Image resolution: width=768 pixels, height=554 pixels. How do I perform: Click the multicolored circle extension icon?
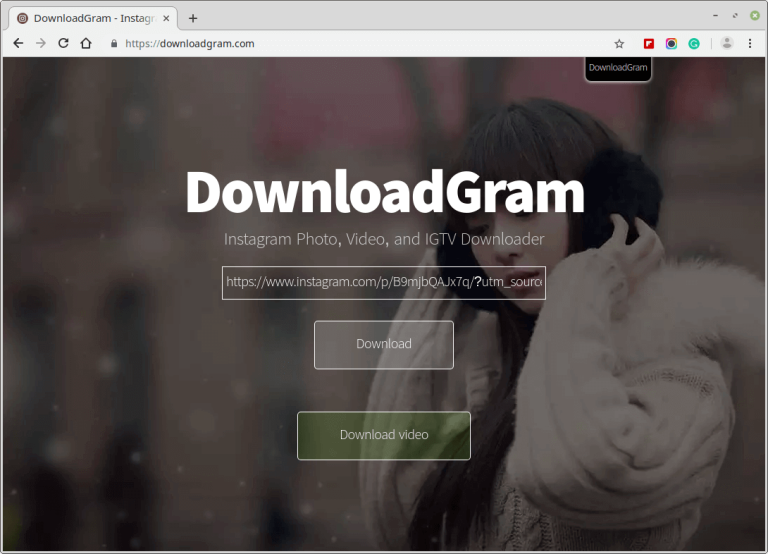tap(671, 44)
